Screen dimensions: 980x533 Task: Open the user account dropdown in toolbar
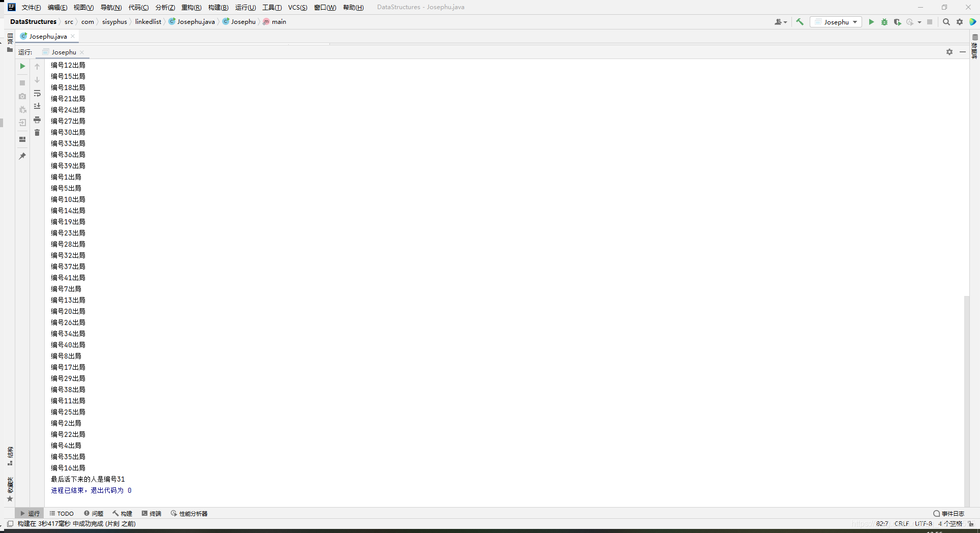(781, 22)
